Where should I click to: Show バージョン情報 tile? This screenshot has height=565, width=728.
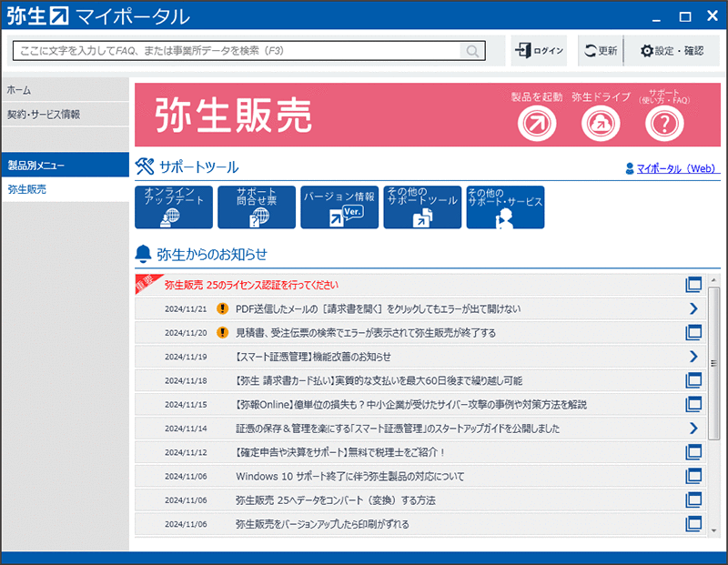point(339,207)
